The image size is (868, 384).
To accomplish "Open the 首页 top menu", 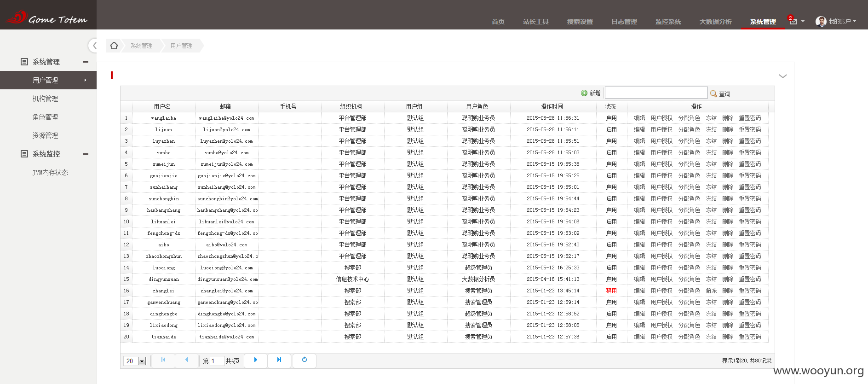I will coord(498,22).
